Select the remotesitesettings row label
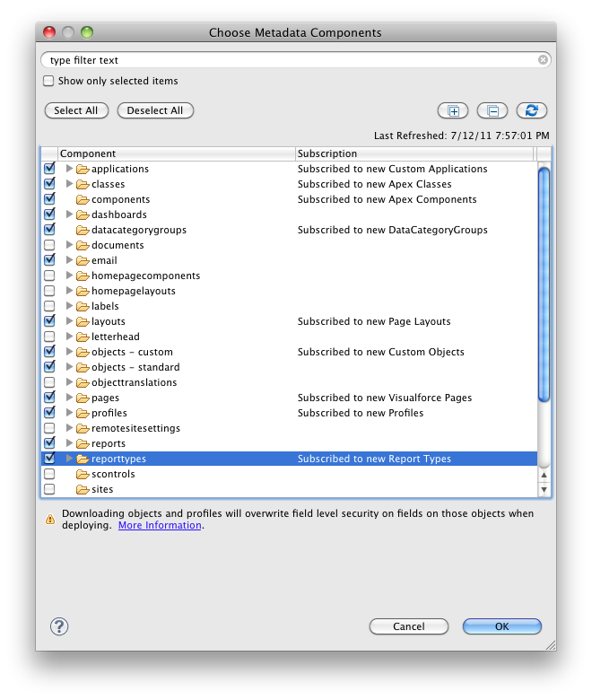 [x=136, y=428]
